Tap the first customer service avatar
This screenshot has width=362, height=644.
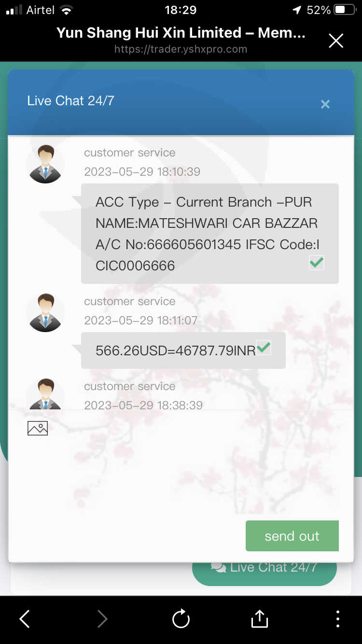tap(45, 164)
